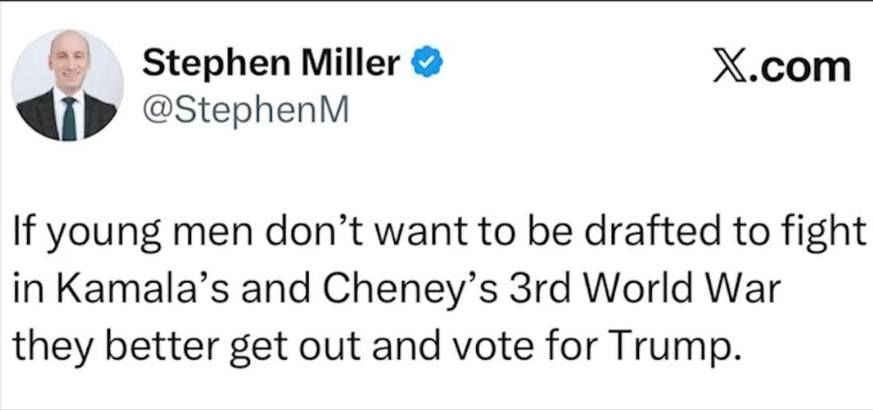873x410 pixels.
Task: Open the profile avatar photo
Action: [x=69, y=85]
